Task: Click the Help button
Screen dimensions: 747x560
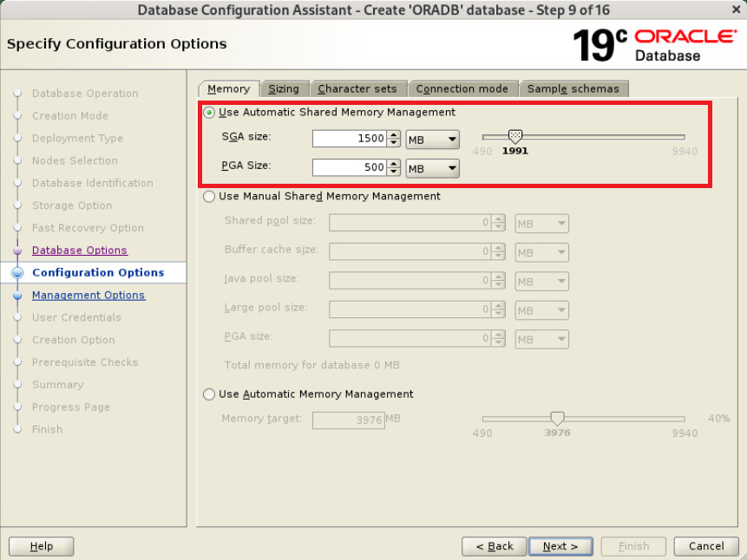Action: point(41,546)
